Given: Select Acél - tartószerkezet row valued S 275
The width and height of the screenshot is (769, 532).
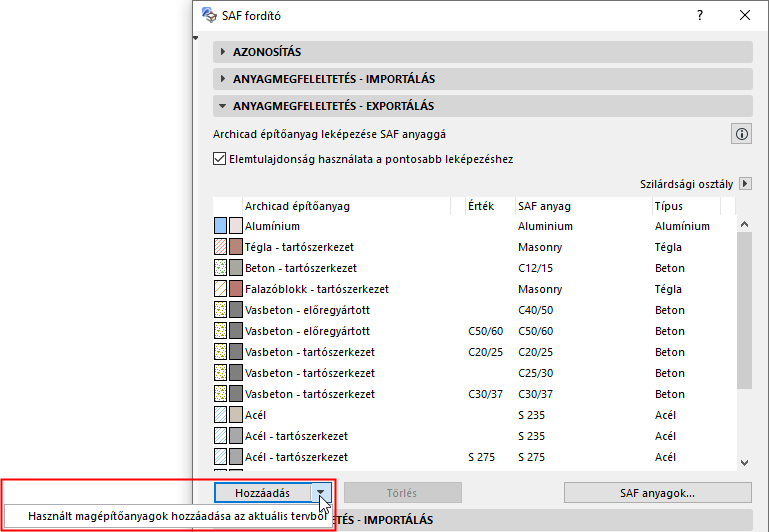Looking at the screenshot, I should pos(475,457).
